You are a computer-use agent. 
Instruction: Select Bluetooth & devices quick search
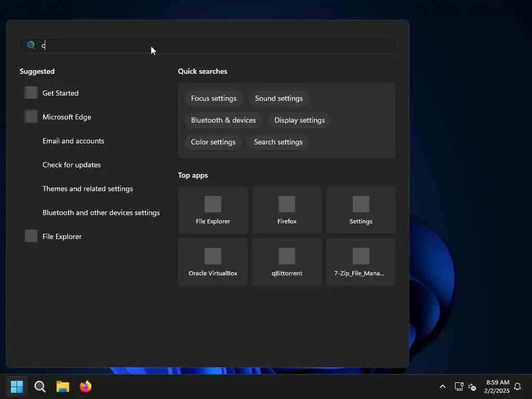pos(223,120)
